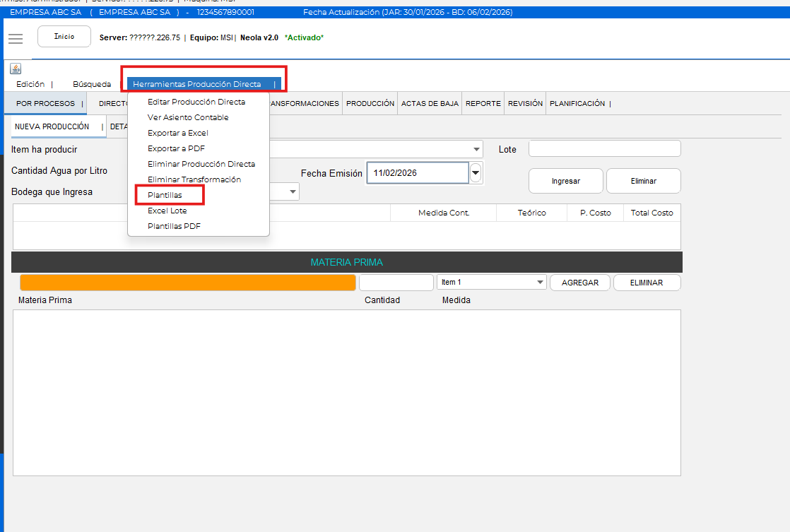Open the PLANIFICACIÓN tab

(x=577, y=103)
